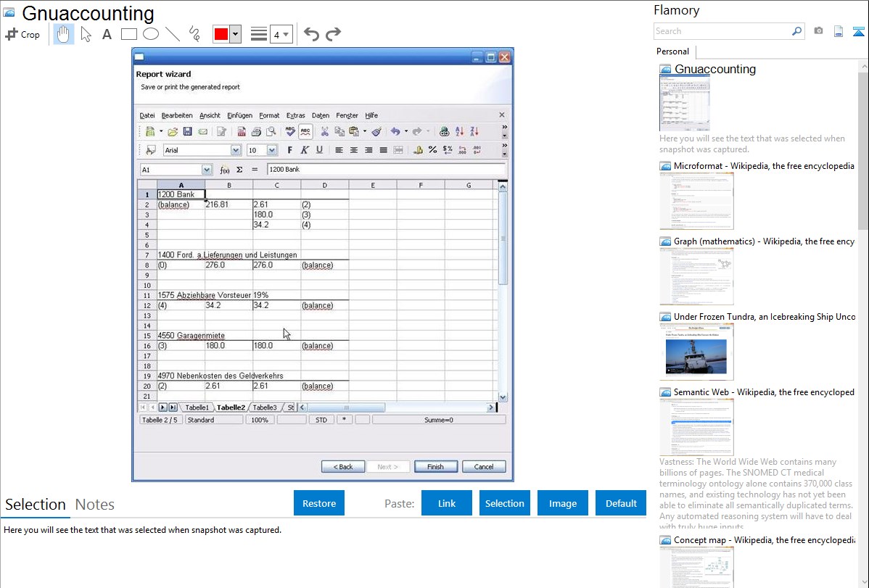The image size is (869, 588).
Task: Toggle center alignment in spreadsheet toolbar
Action: click(x=353, y=149)
